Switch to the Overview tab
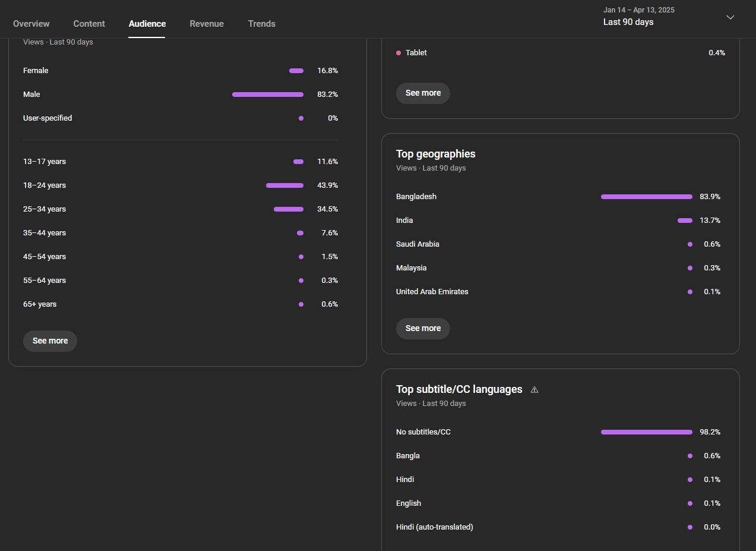The width and height of the screenshot is (756, 551). [x=31, y=24]
